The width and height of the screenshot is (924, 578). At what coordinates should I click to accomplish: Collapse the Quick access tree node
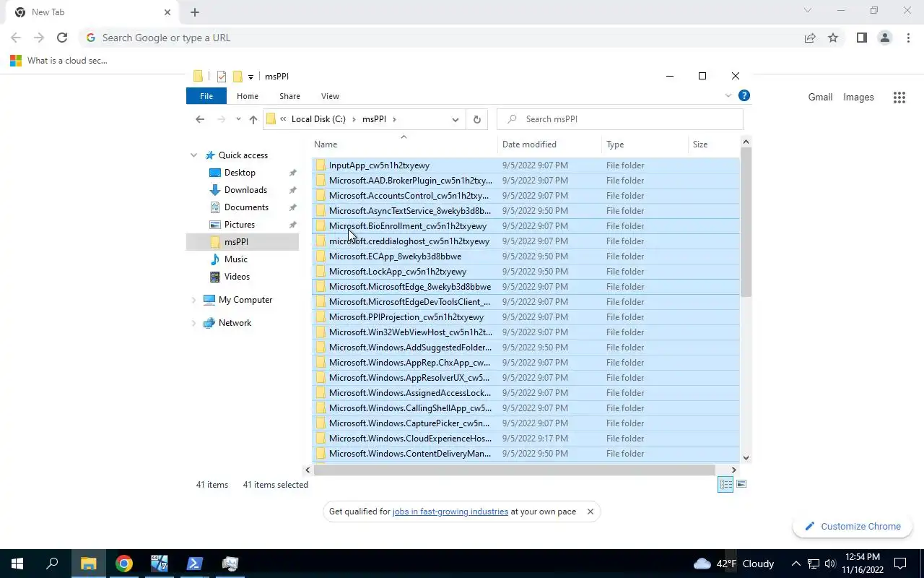point(193,155)
